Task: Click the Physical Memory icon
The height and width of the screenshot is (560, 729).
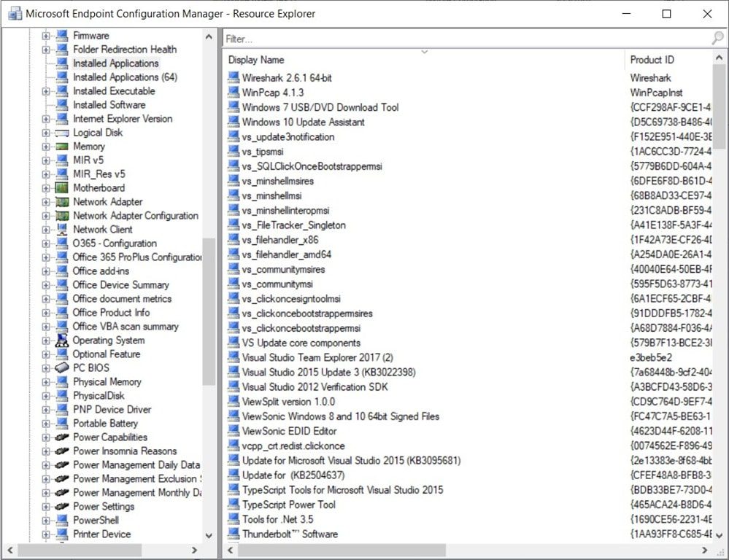Action: pyautogui.click(x=64, y=382)
